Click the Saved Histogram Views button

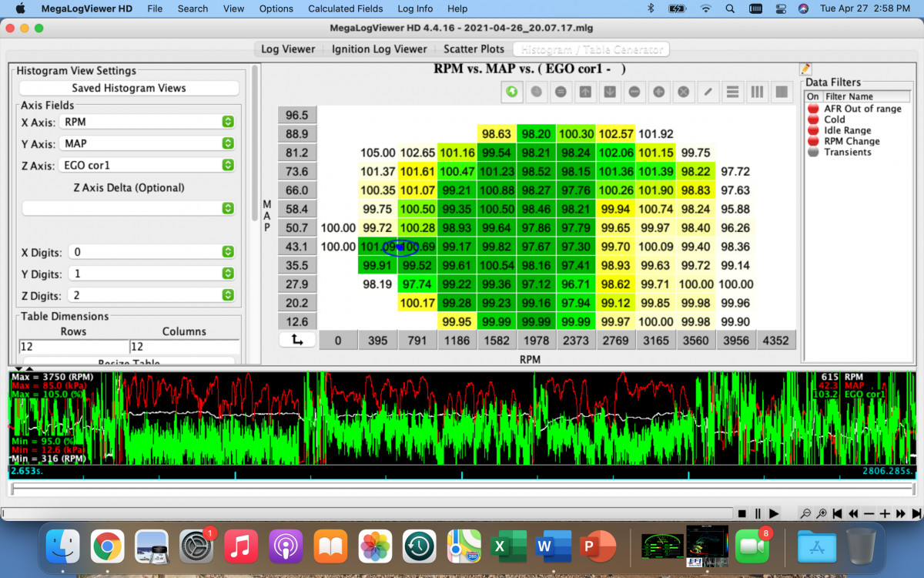129,88
